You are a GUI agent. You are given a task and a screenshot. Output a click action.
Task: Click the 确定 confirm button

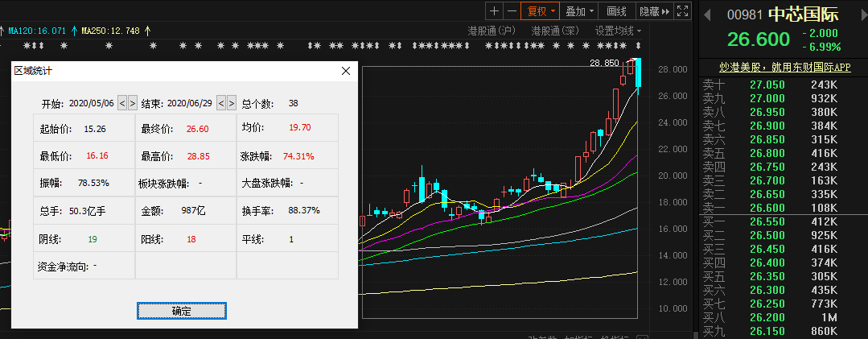click(182, 311)
